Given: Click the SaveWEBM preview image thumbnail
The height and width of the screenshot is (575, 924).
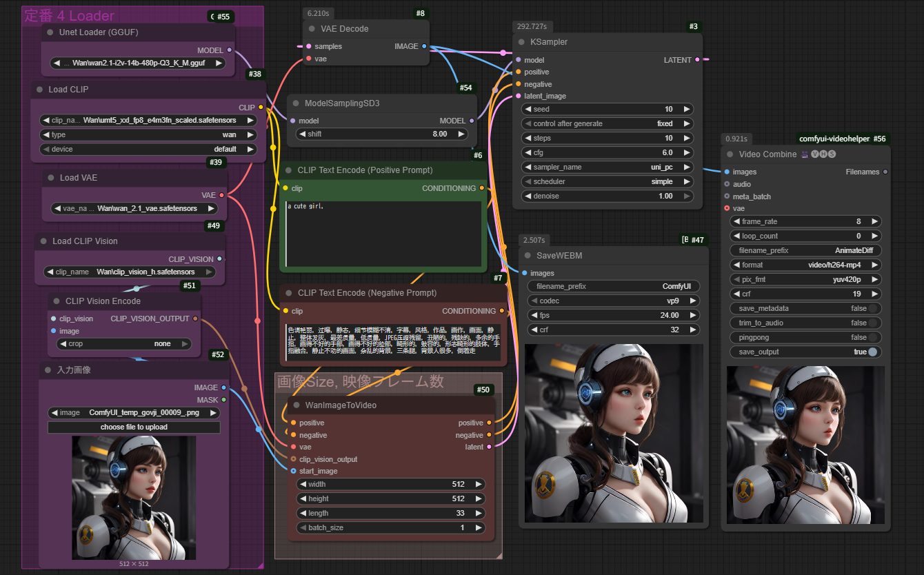Looking at the screenshot, I should [614, 433].
